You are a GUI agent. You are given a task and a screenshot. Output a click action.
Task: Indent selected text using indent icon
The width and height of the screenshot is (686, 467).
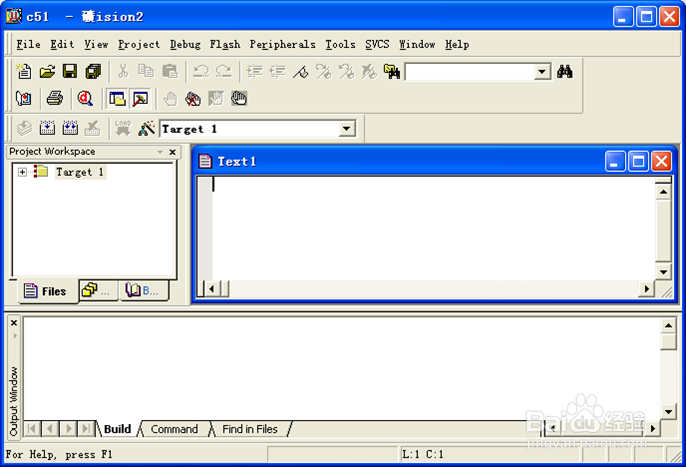255,71
